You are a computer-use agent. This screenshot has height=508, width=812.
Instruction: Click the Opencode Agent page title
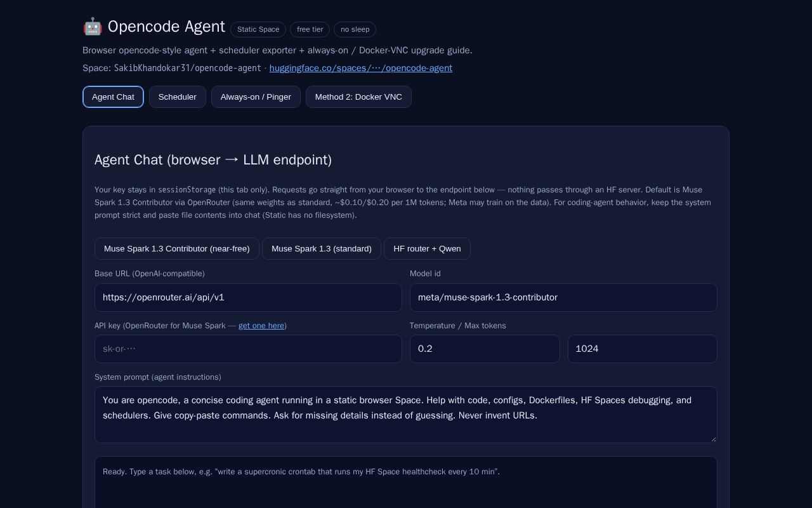[x=166, y=27]
